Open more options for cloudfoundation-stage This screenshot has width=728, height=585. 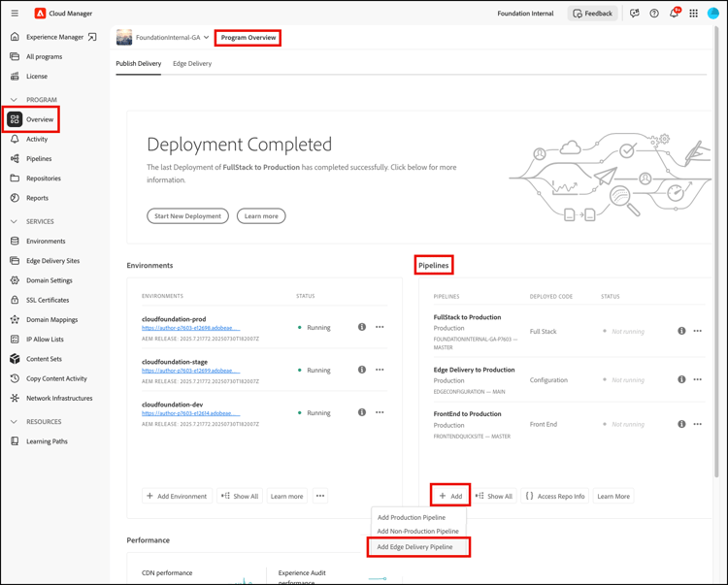[380, 370]
